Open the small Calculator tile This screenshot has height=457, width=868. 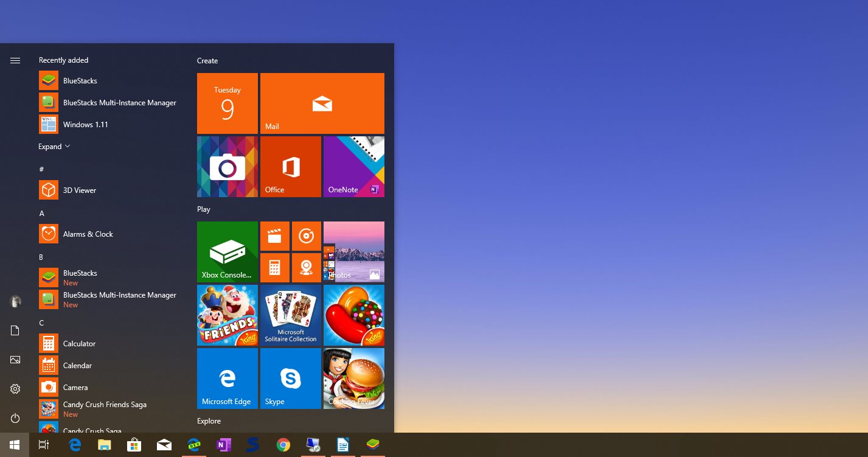(275, 268)
